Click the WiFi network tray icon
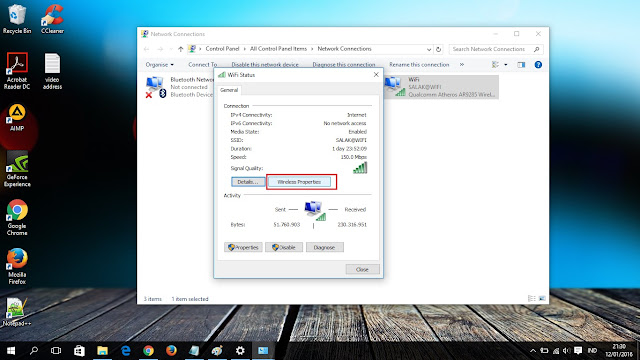 click(x=556, y=351)
